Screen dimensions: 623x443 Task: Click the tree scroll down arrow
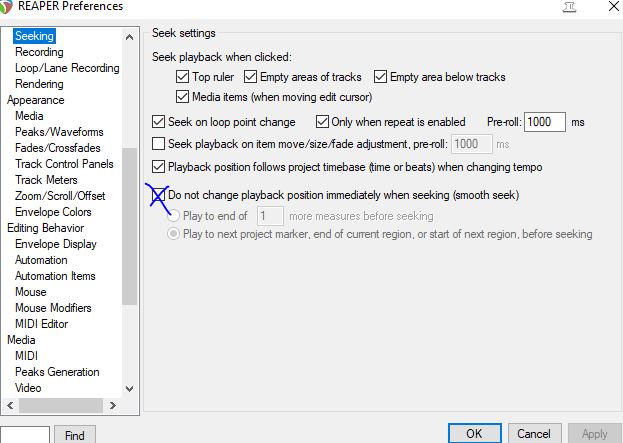[x=129, y=389]
